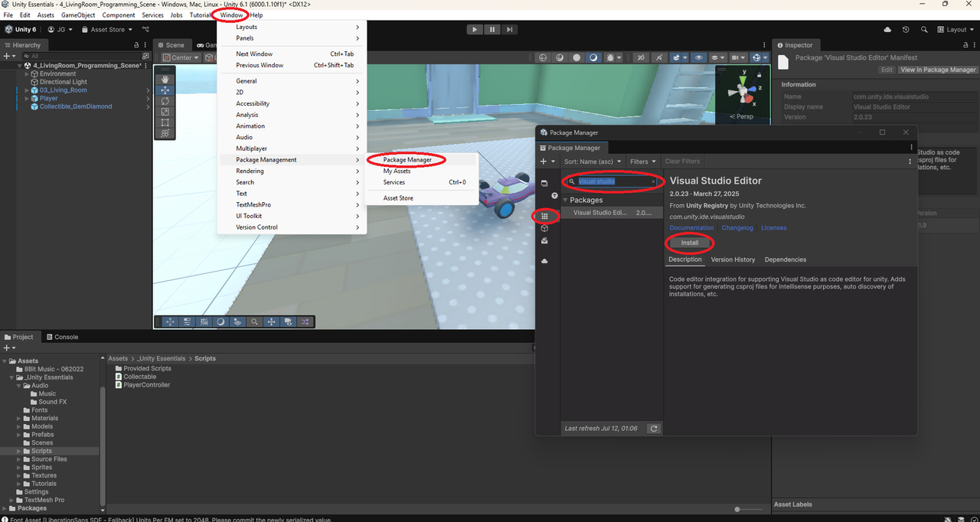Click the shuffle arrows icon in bottom overlay
Viewport: 980px width, 522px height.
pos(305,322)
